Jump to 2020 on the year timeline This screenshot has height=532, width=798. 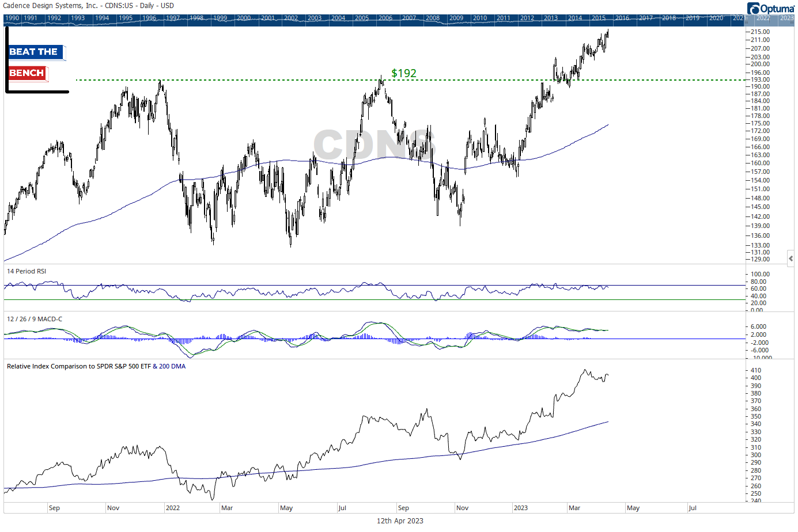(716, 18)
